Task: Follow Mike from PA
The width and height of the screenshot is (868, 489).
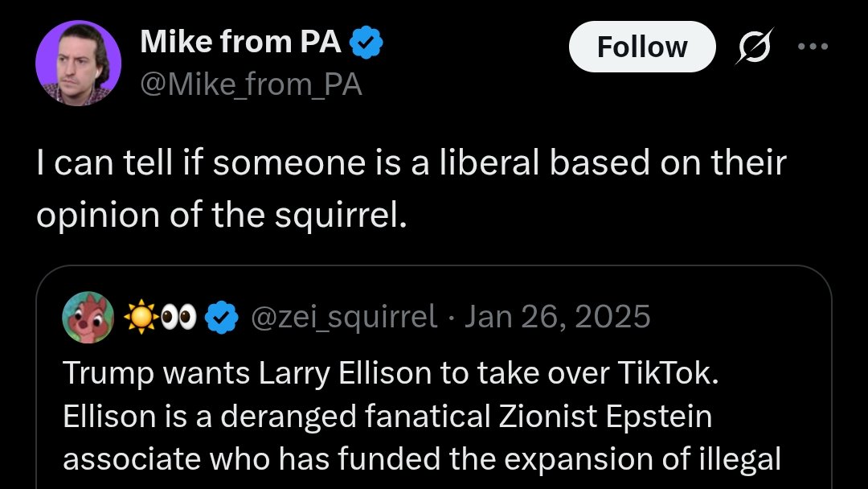Action: 642,47
